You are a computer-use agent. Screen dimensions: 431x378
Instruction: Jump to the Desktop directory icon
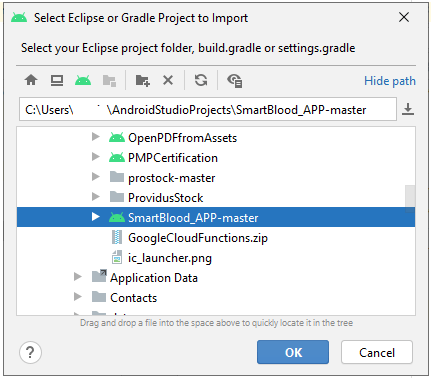[x=57, y=80]
